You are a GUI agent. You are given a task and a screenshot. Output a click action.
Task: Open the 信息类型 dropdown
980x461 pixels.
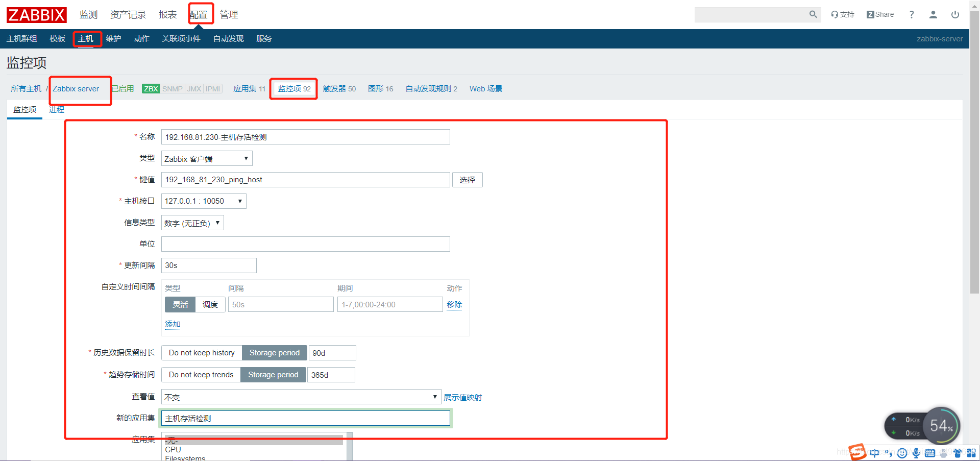coord(192,223)
